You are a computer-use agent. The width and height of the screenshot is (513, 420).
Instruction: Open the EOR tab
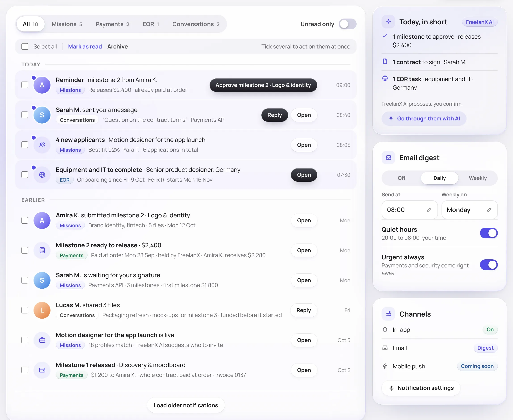click(x=151, y=24)
